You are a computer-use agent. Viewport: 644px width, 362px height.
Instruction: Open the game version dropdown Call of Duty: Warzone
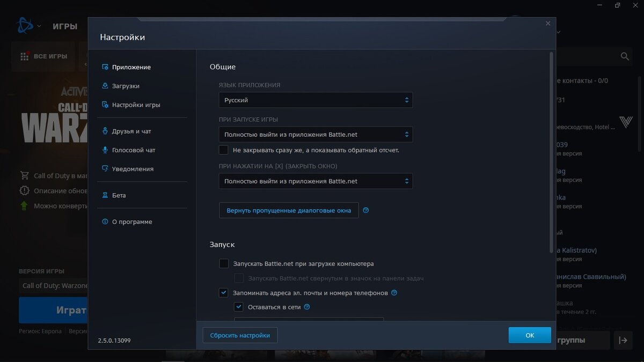point(54,285)
